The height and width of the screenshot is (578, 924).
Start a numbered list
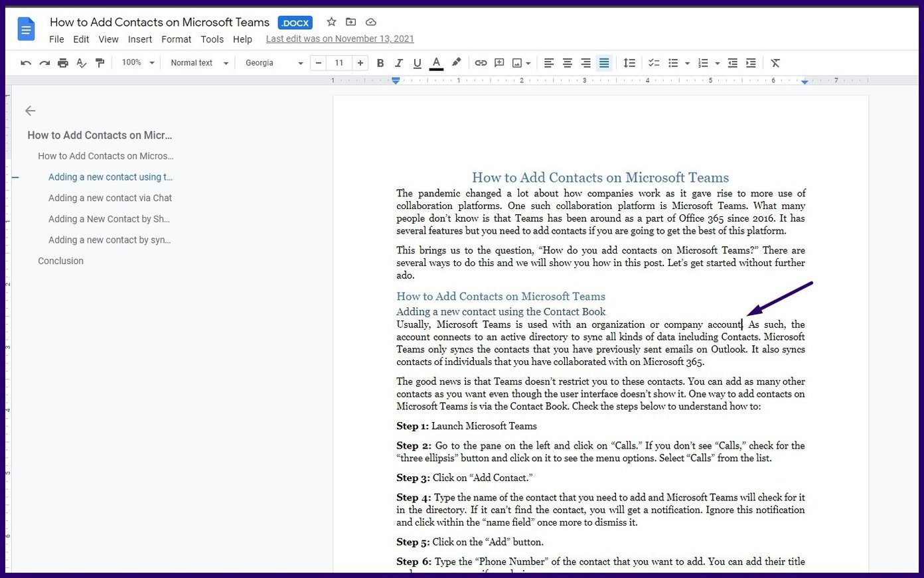(x=703, y=63)
